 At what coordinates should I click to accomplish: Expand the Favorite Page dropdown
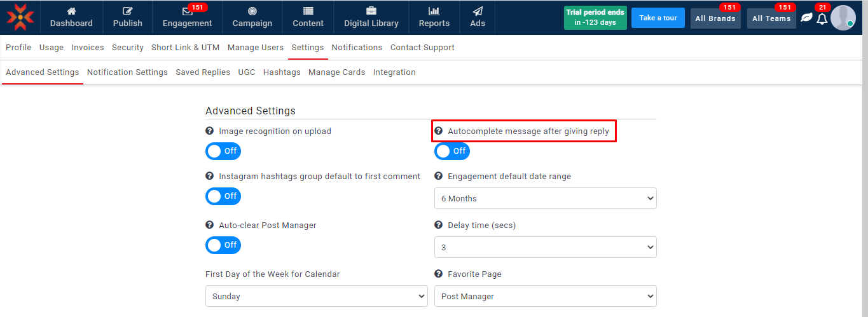coord(545,296)
